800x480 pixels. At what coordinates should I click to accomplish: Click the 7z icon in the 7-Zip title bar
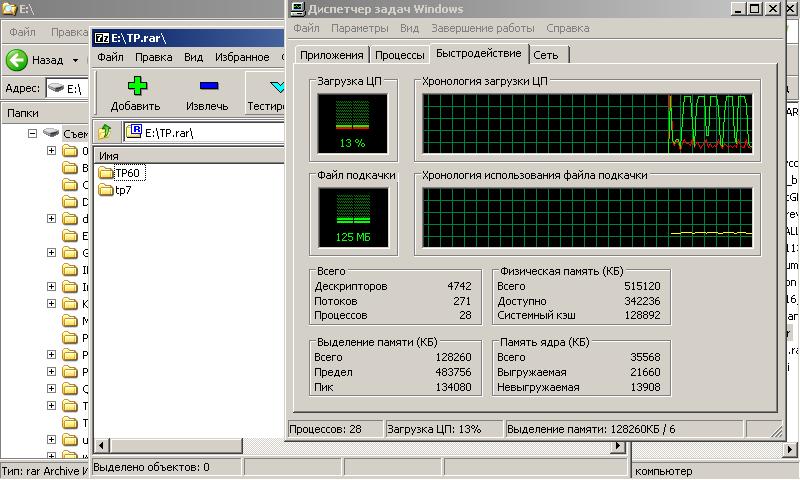(101, 38)
